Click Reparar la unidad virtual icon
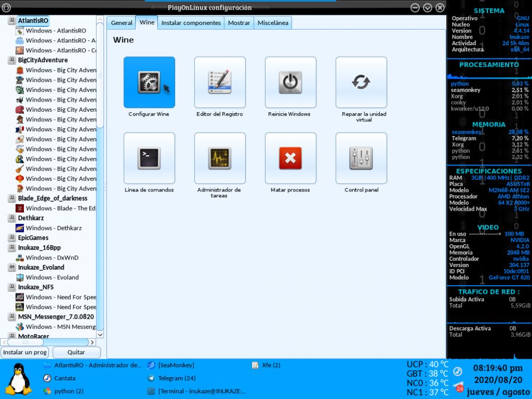532x399 pixels. [x=361, y=82]
